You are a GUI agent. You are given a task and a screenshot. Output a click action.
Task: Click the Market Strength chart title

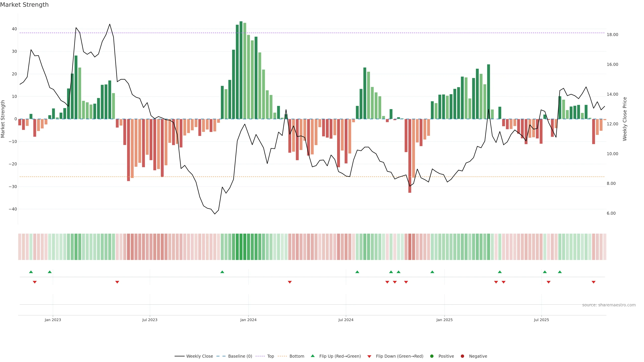(24, 5)
